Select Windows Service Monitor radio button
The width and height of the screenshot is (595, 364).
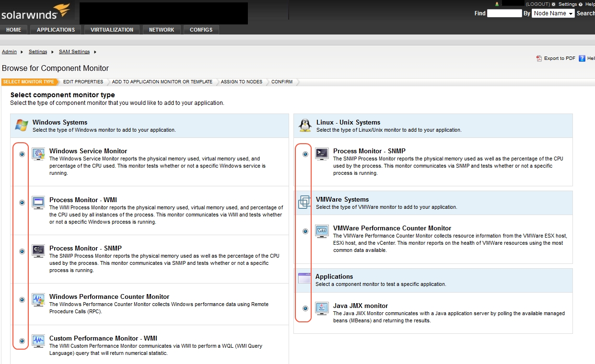coord(22,154)
